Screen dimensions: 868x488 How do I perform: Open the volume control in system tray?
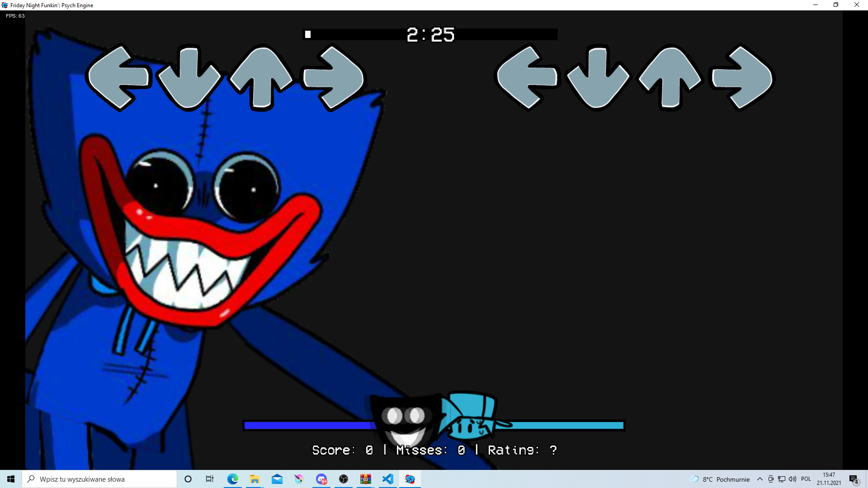pyautogui.click(x=793, y=479)
